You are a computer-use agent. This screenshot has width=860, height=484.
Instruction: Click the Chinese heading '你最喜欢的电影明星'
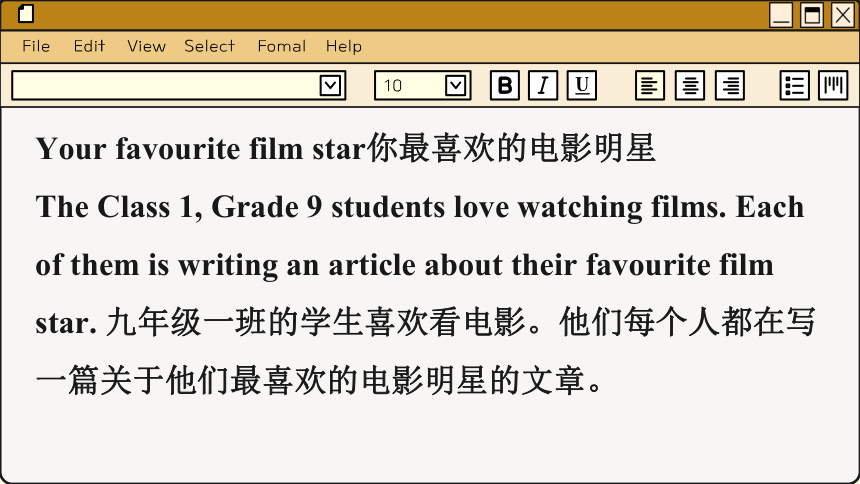tap(511, 148)
